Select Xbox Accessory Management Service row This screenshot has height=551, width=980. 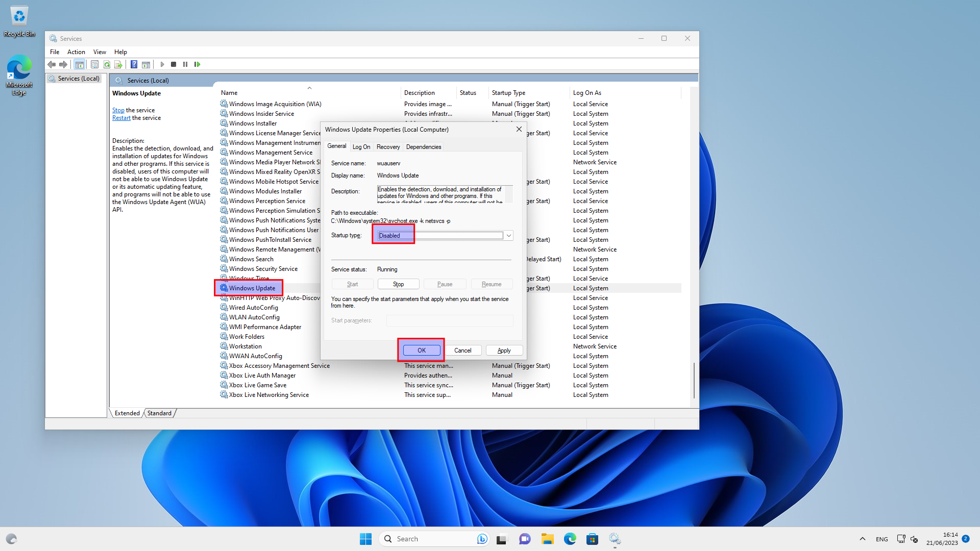(x=279, y=366)
